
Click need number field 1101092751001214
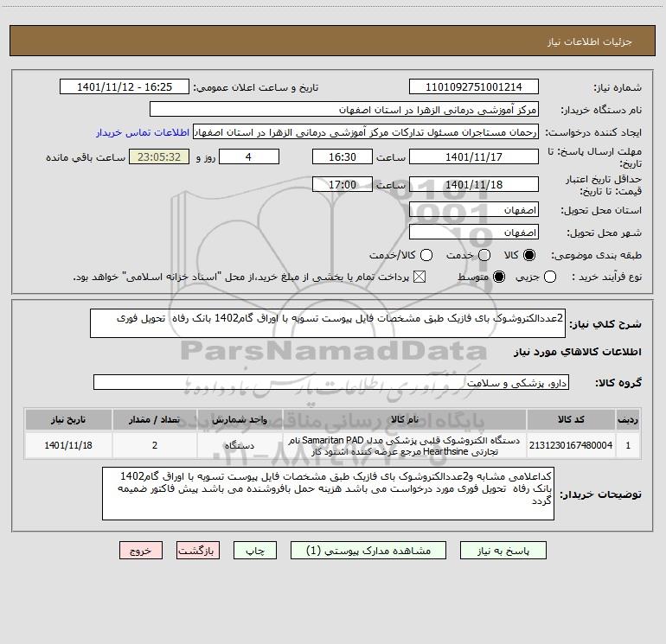(x=474, y=86)
